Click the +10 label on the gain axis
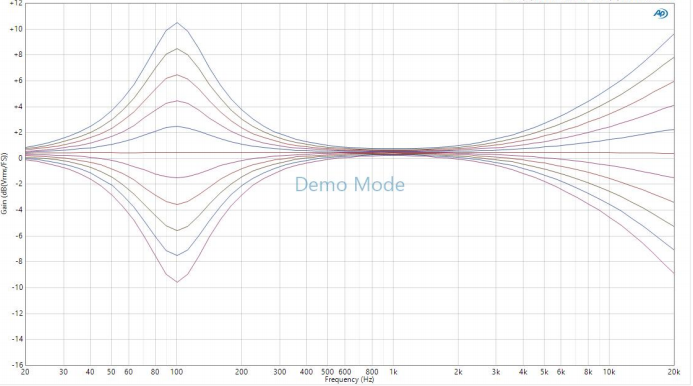693x386 pixels. [16, 29]
